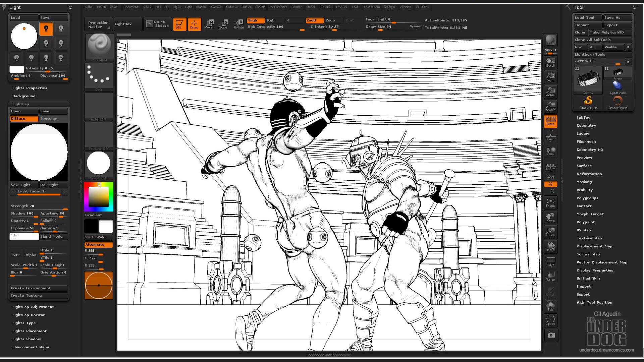Screen dimensions: 644x362
Task: Click Create Environment button
Action: [x=39, y=288]
